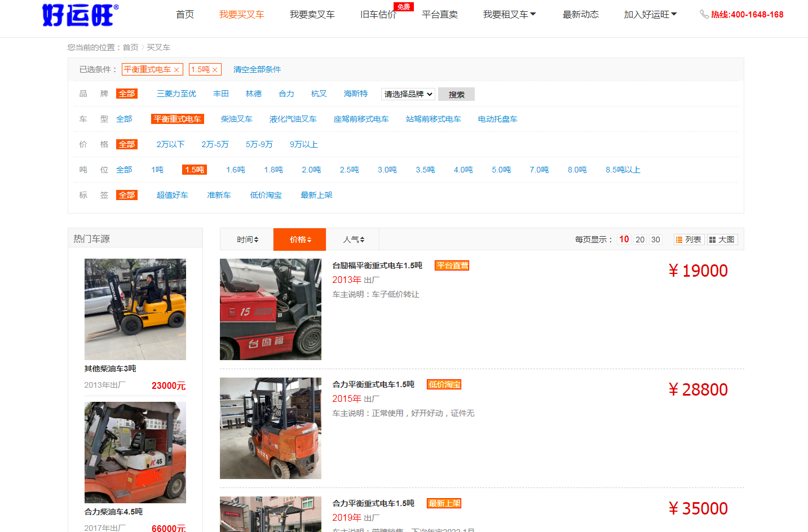
Task: Filter brand by 合力
Action: 286,94
